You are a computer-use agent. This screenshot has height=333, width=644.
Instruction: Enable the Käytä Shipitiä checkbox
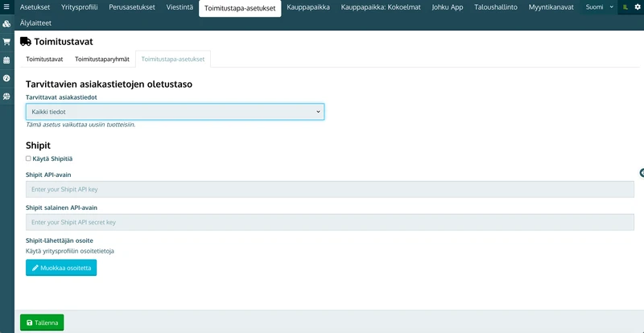click(28, 158)
